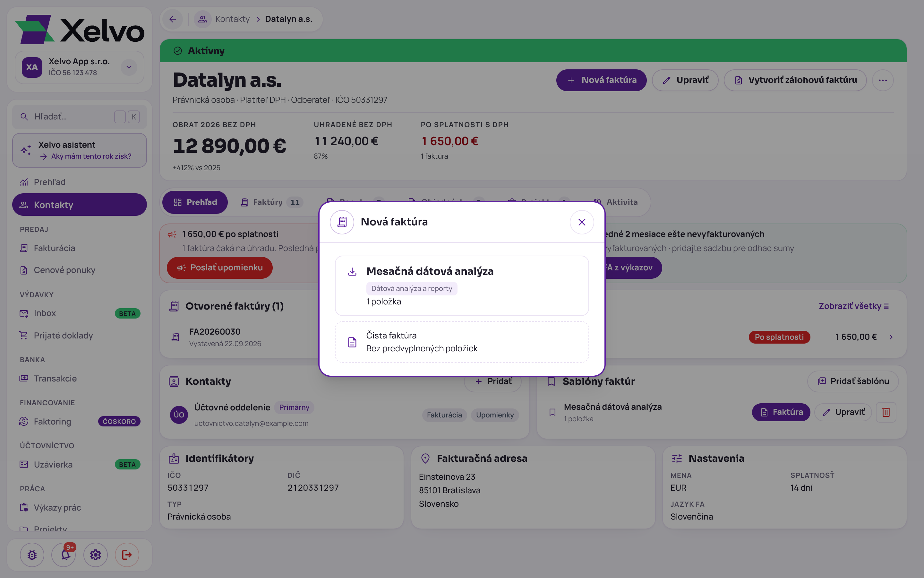Click the logout icon
924x578 pixels.
click(x=127, y=555)
